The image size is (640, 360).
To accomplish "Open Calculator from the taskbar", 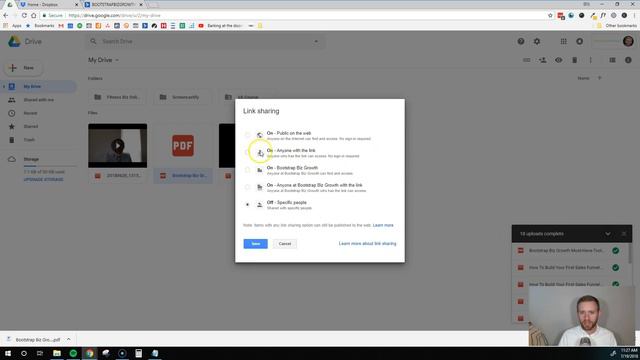I will coord(138,353).
